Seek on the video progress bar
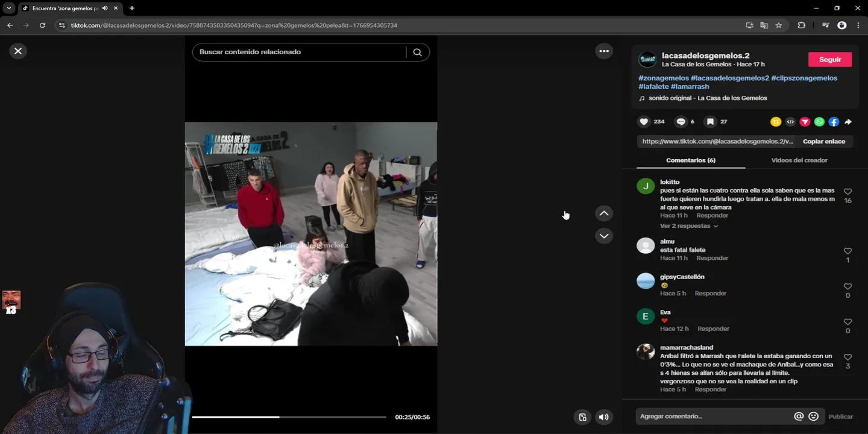868x434 pixels. tap(289, 417)
